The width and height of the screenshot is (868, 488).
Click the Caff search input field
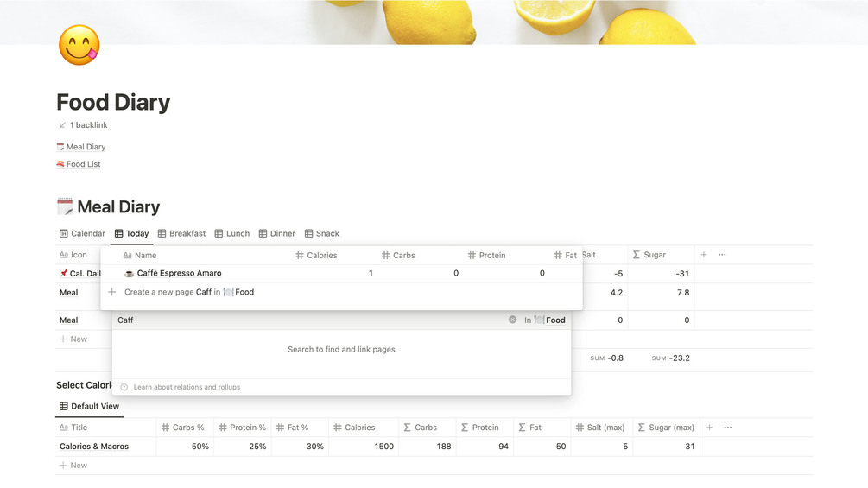310,320
